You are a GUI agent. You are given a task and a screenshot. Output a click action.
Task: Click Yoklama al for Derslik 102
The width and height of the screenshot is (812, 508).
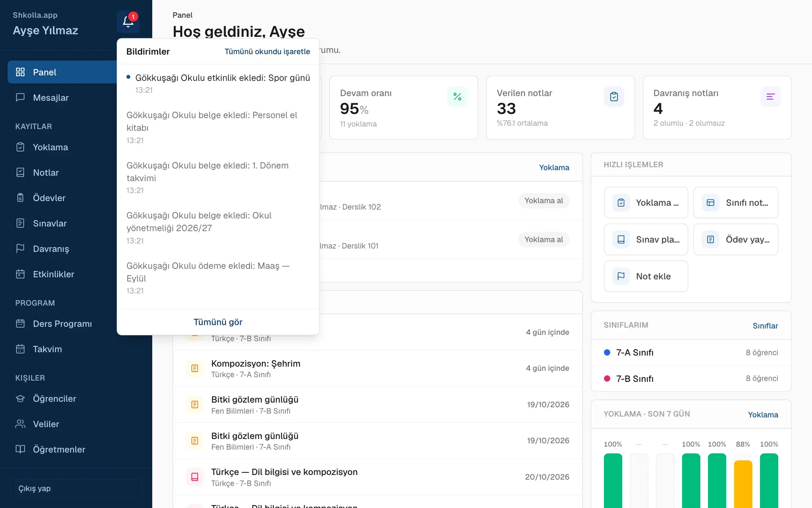(544, 201)
